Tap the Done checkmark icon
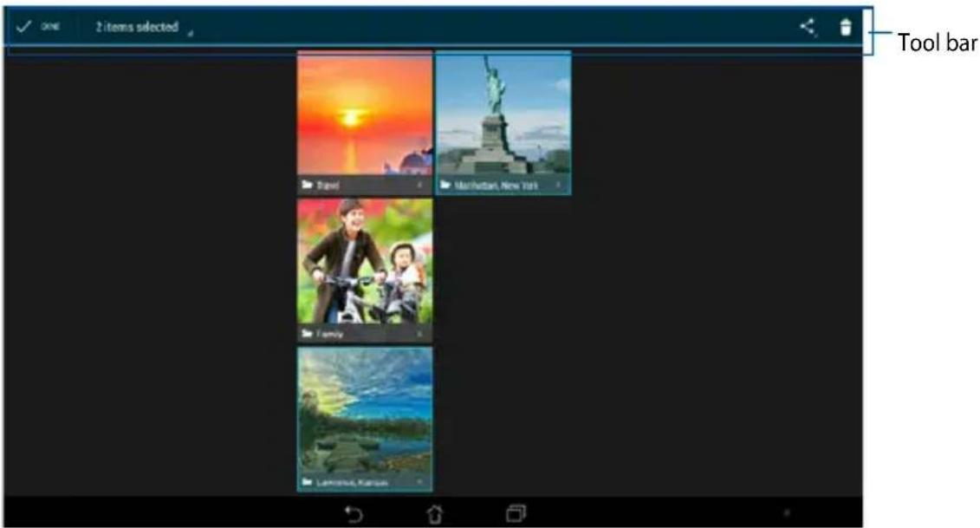The height and width of the screenshot is (528, 980). point(23,27)
